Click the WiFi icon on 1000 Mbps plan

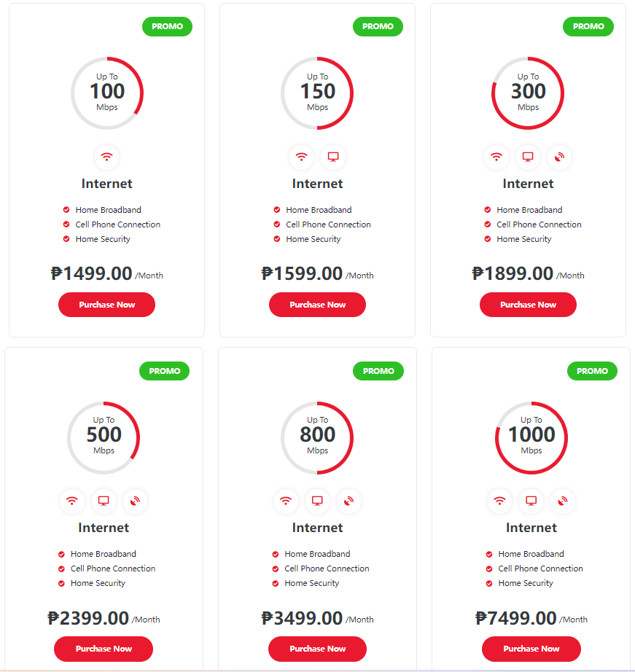point(499,501)
